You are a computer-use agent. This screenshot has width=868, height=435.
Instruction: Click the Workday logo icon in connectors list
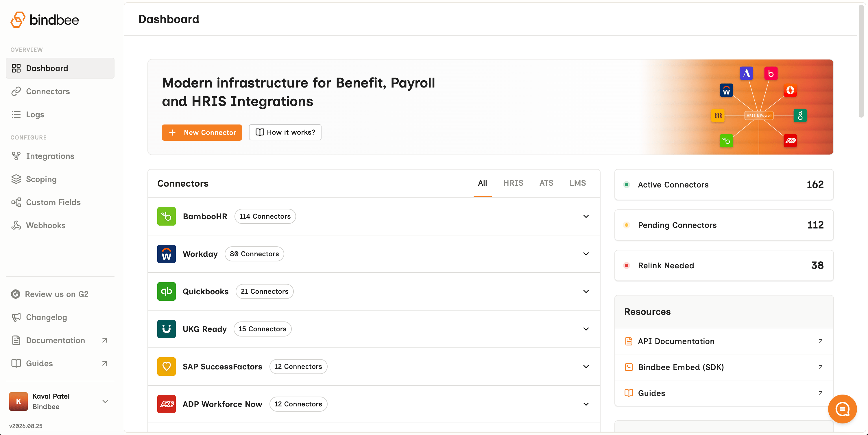(x=167, y=254)
